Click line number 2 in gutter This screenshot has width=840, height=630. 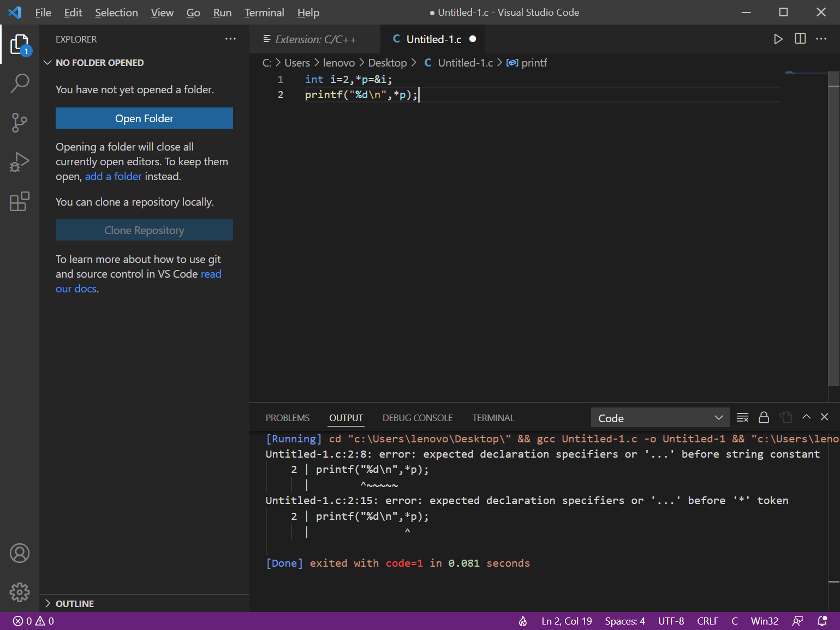click(x=281, y=94)
